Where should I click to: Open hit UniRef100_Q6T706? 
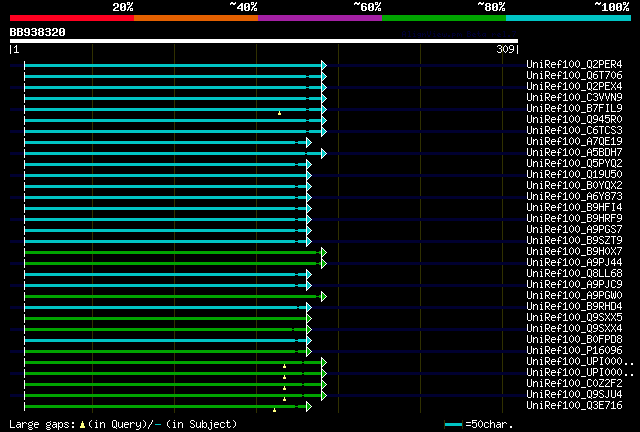click(x=574, y=75)
